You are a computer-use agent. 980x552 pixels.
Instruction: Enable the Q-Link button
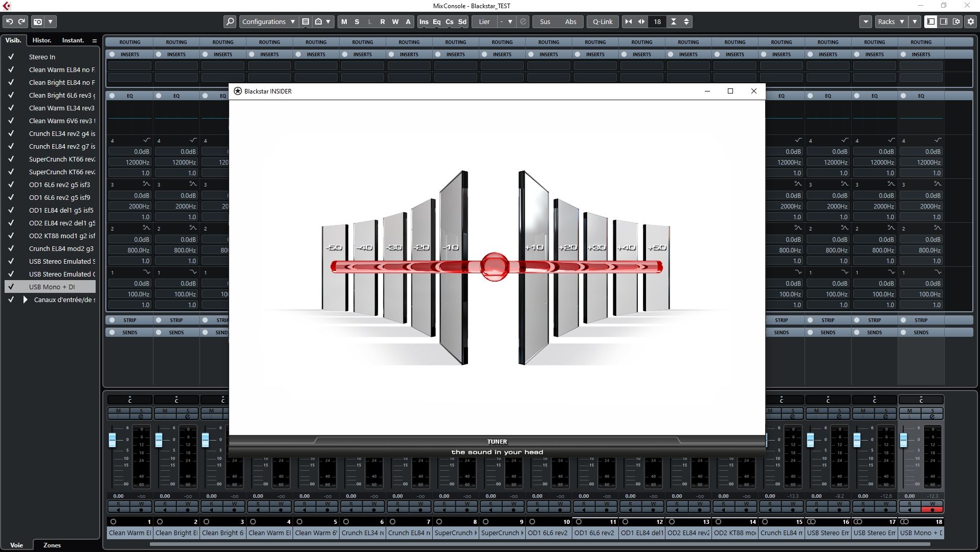point(603,21)
